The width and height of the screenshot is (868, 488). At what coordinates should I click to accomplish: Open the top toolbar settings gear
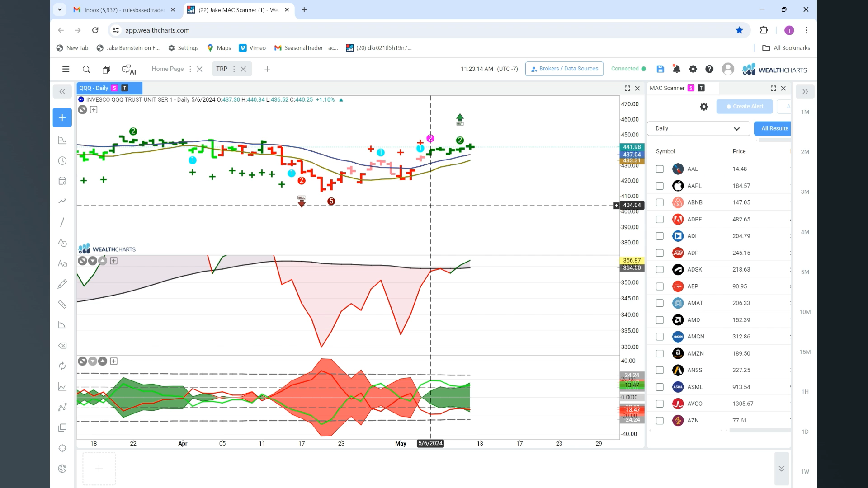693,69
